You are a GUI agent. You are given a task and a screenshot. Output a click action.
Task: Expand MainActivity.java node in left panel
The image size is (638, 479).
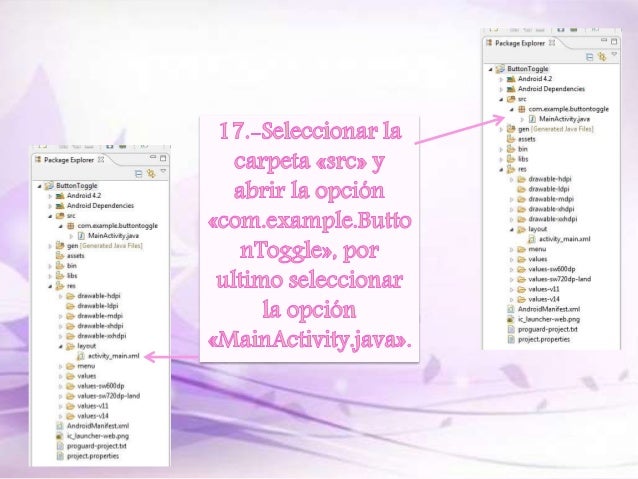pos(71,236)
